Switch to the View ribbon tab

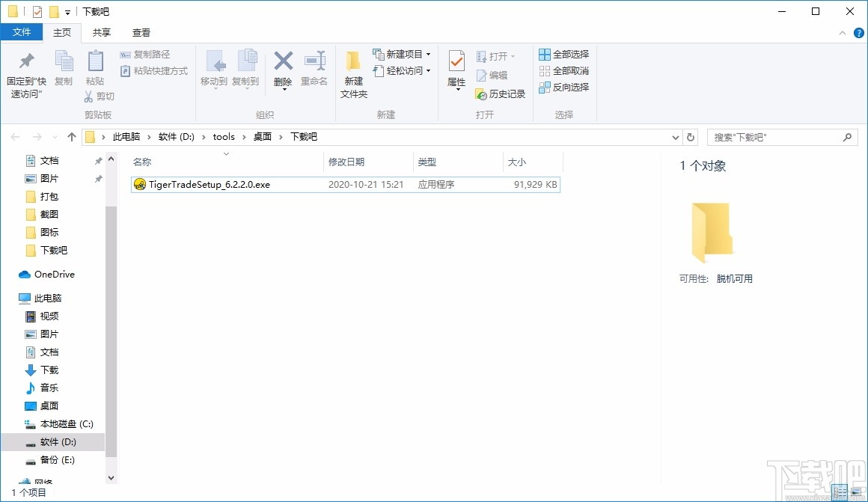(141, 33)
